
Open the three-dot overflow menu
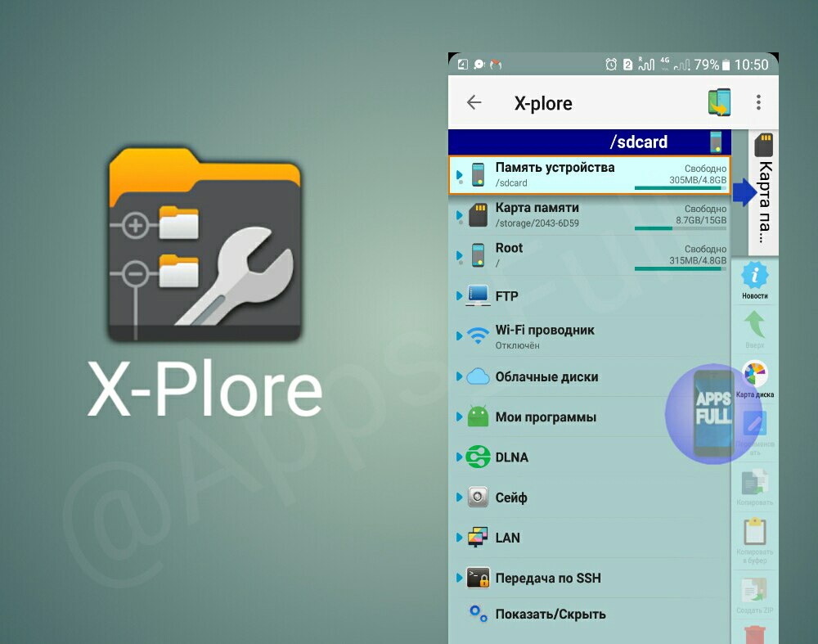click(758, 102)
